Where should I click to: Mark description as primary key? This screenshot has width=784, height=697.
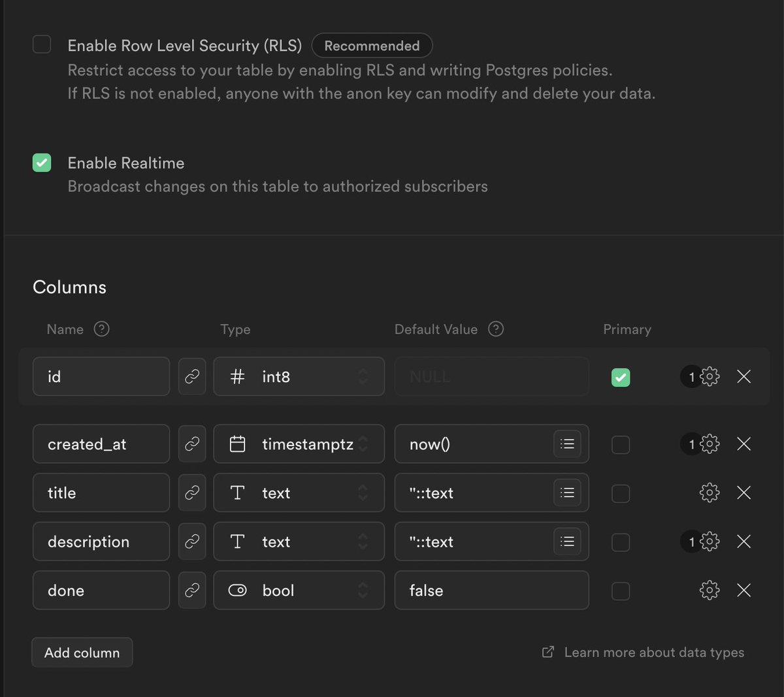621,542
